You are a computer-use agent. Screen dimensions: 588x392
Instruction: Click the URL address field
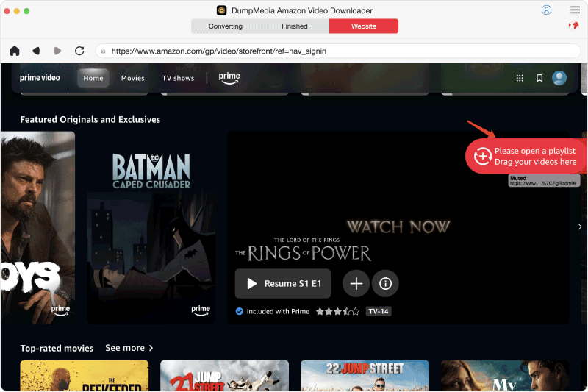point(338,51)
